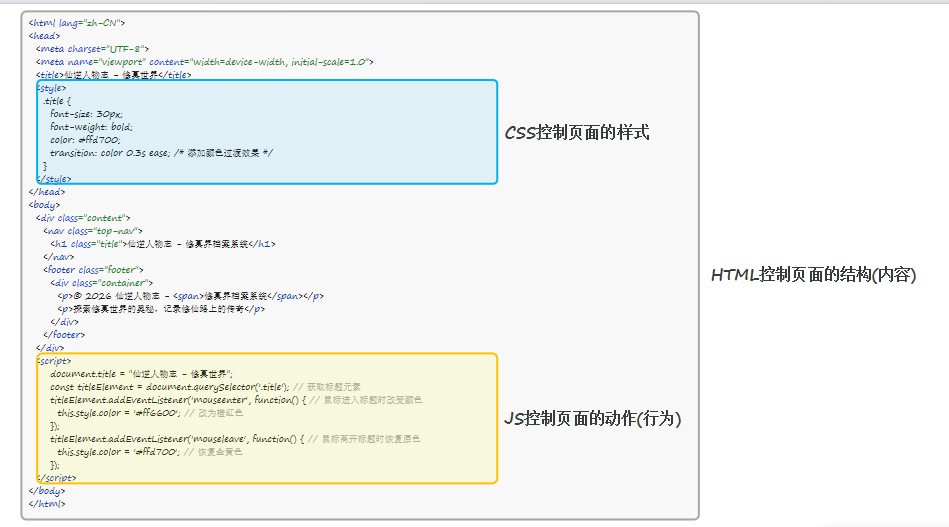Select the opening <script> tag
Viewport: 949px width, 527px height.
point(54,361)
